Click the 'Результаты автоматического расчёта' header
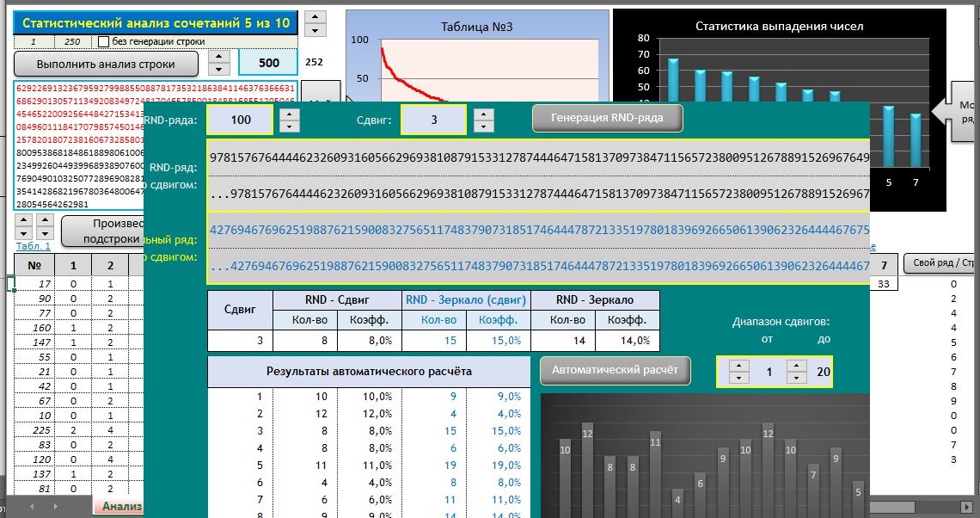Viewport: 980px width, 518px height. 369,371
